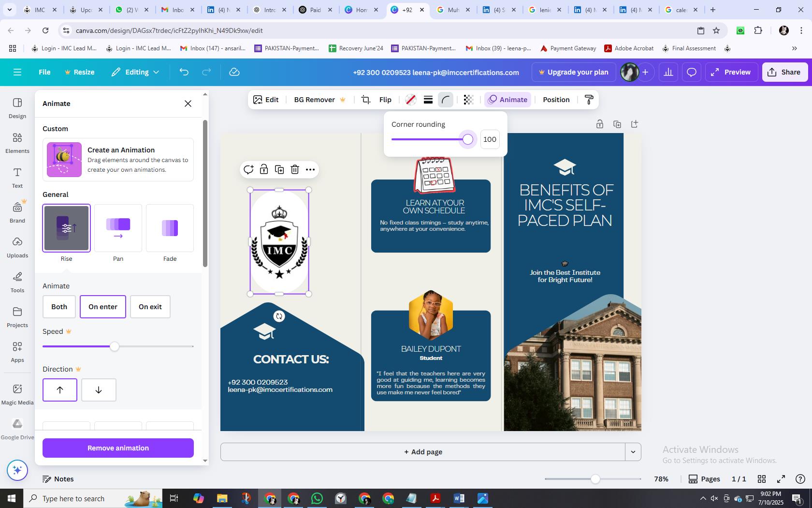
Task: Toggle the corner rounding icon
Action: point(445,100)
